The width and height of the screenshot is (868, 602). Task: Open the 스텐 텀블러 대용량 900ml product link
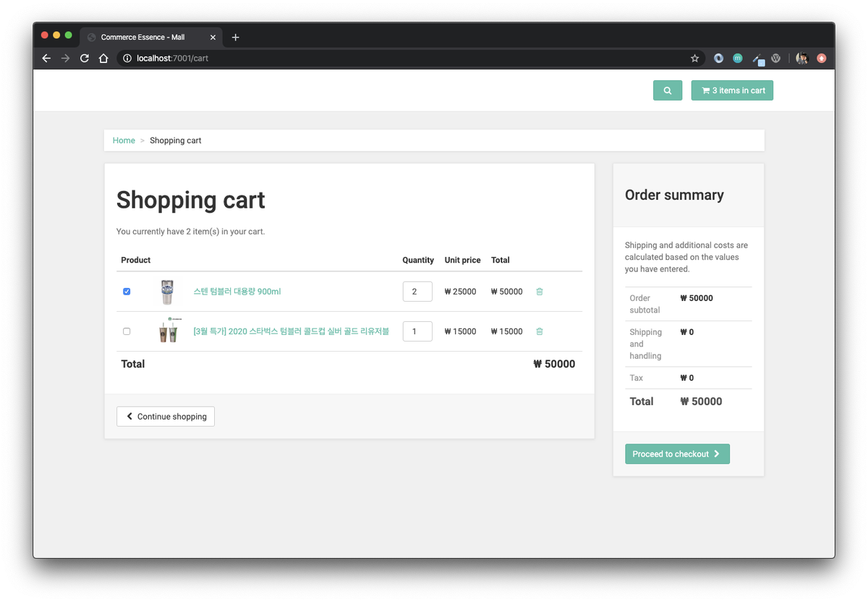[237, 292]
